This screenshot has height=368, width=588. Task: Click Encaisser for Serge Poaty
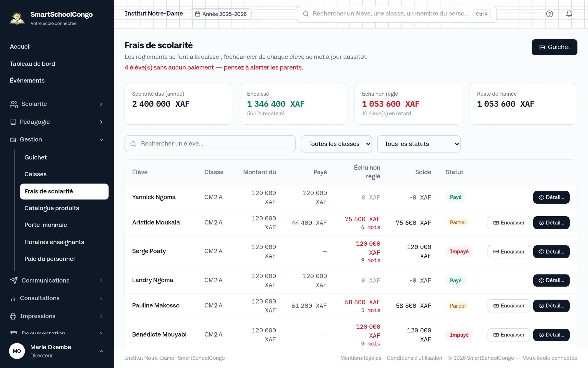[x=509, y=252]
